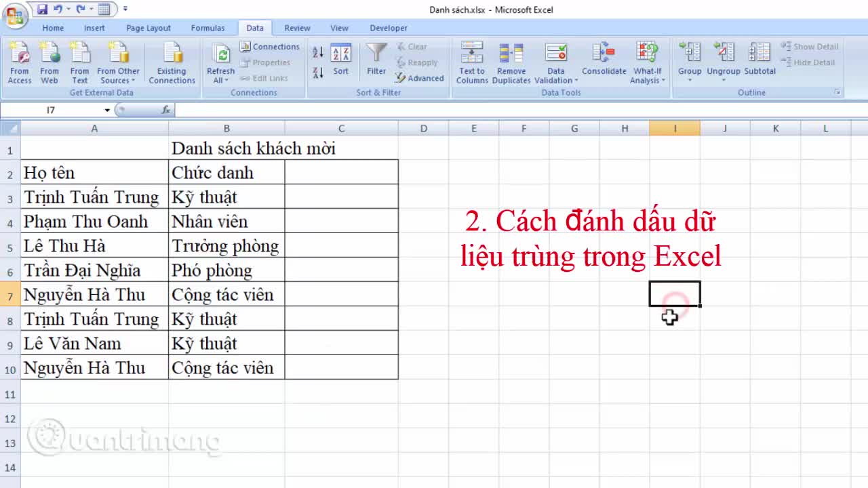The width and height of the screenshot is (868, 488).
Task: Go to the Formulas tab
Action: click(x=208, y=28)
